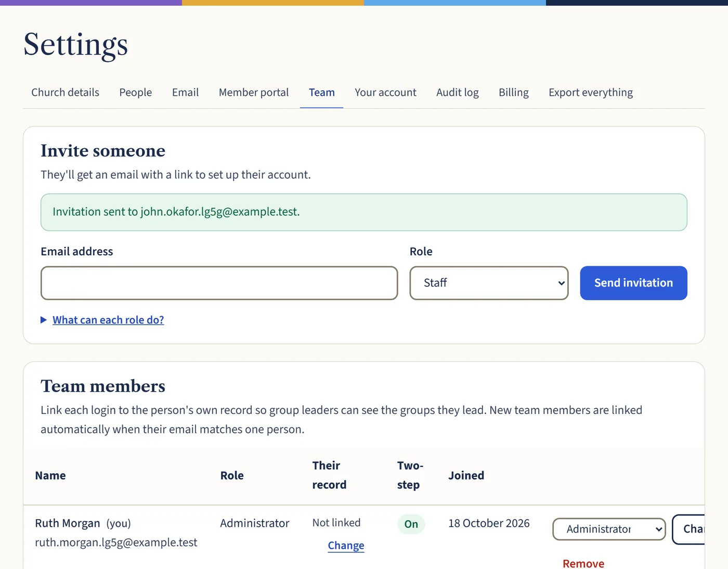728x569 pixels.
Task: Click the 'Invitation sent' confirmation message
Action: point(364,212)
